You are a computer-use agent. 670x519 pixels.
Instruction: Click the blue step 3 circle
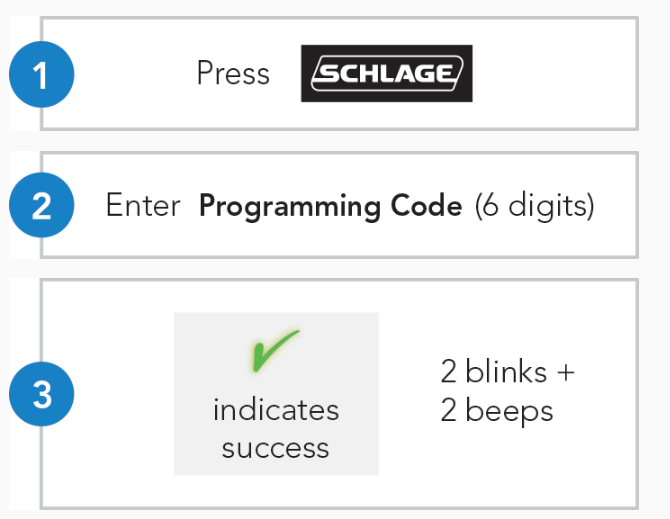(41, 394)
